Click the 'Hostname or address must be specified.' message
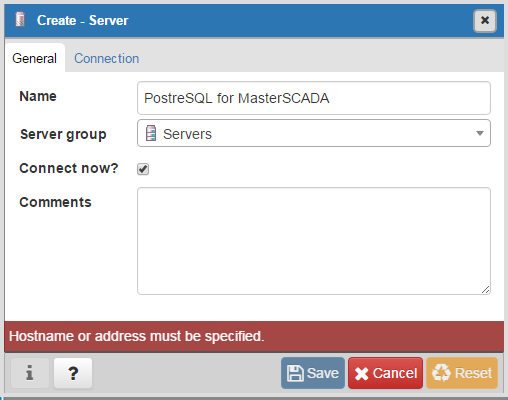 click(136, 336)
